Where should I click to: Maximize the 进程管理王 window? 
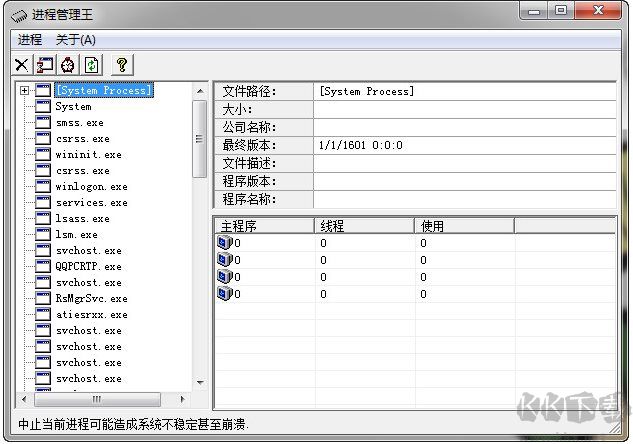(561, 11)
